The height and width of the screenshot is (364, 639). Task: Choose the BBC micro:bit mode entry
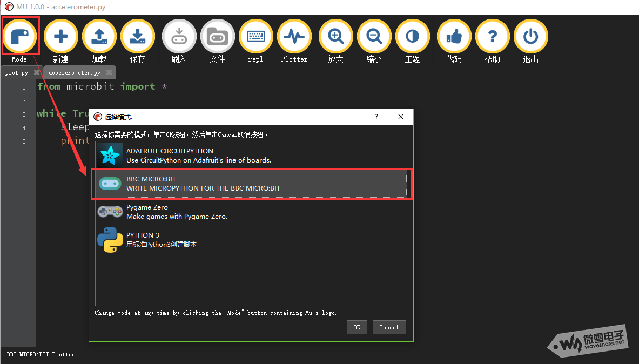point(251,184)
